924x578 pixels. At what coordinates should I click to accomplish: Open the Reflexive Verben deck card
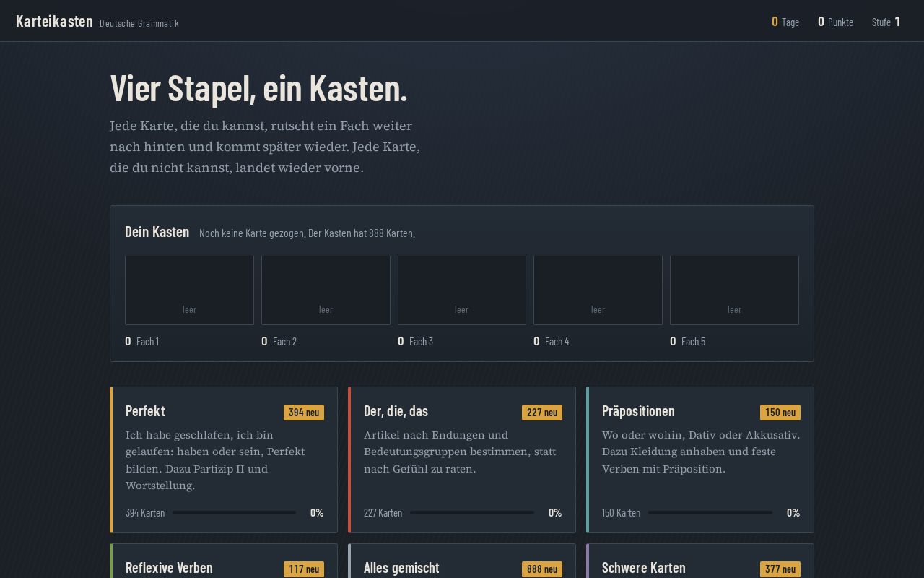[224, 561]
